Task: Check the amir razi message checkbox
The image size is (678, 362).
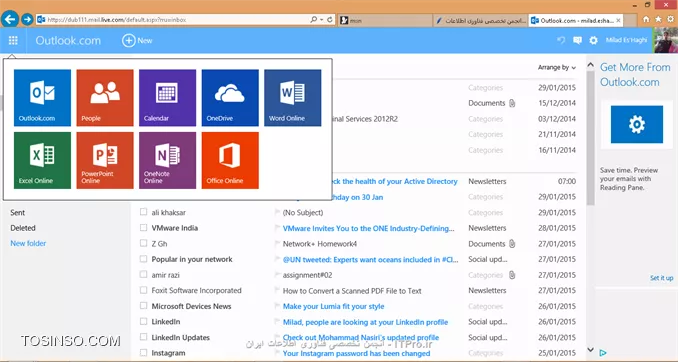Action: (x=143, y=274)
